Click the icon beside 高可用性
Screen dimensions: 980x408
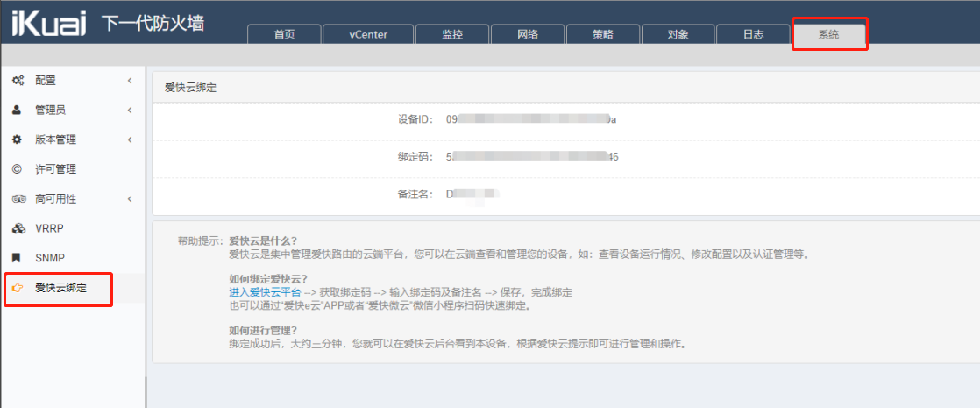(18, 199)
